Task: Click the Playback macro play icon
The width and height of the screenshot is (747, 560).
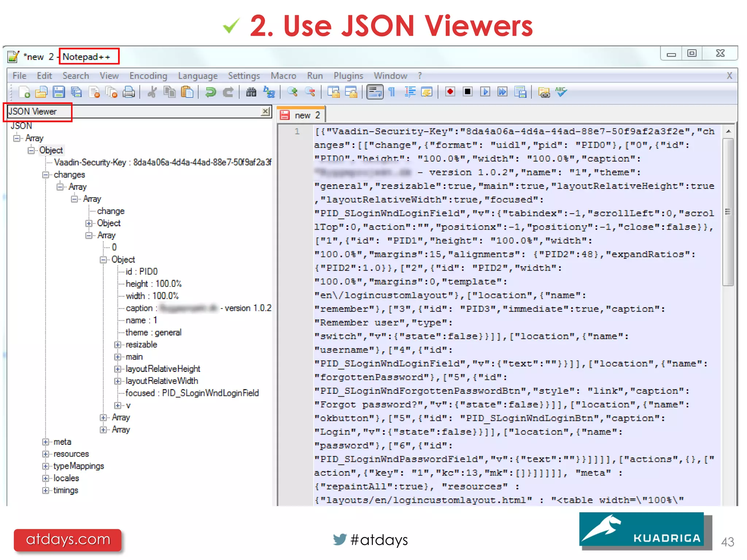Action: (485, 92)
